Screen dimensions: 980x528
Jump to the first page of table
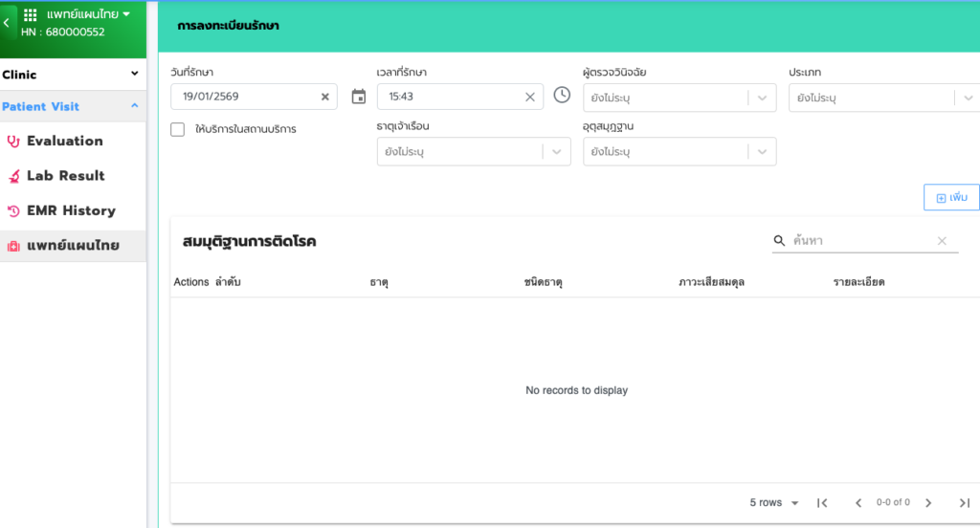click(822, 503)
